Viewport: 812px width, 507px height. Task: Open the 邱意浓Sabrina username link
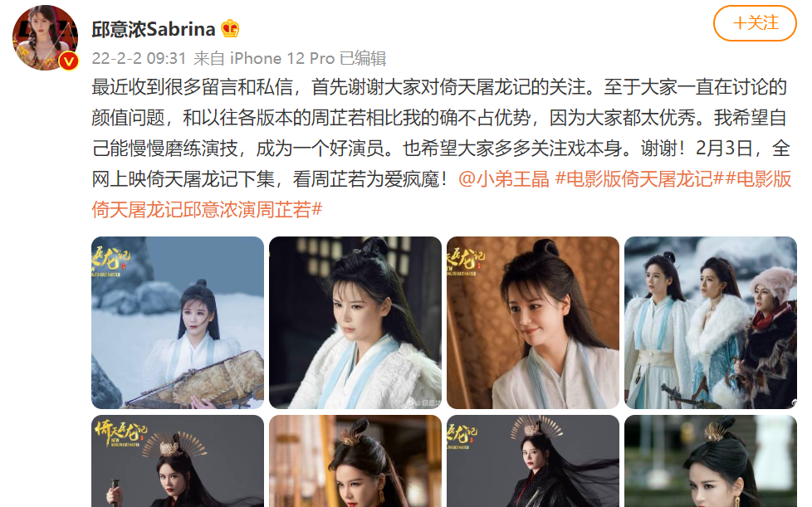154,29
